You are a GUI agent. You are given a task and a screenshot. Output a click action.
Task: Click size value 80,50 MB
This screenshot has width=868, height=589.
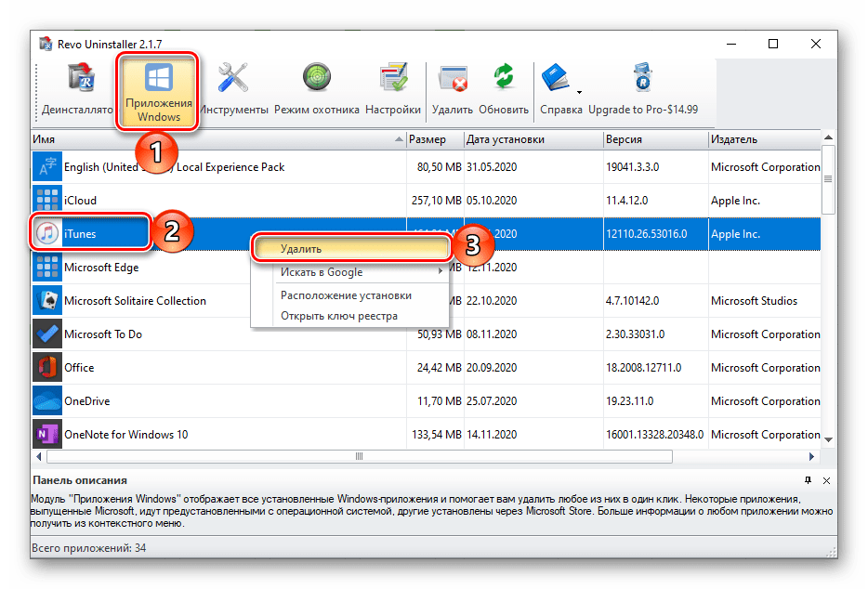439,166
